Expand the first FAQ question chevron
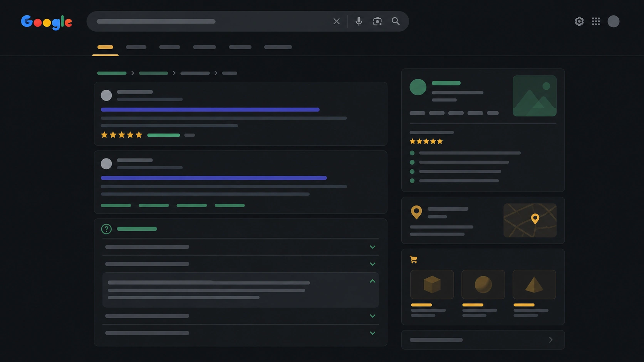The width and height of the screenshot is (644, 362). [x=372, y=247]
